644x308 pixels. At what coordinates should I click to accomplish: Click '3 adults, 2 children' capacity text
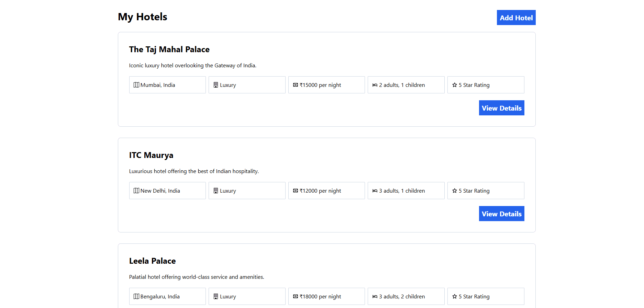pos(402,297)
